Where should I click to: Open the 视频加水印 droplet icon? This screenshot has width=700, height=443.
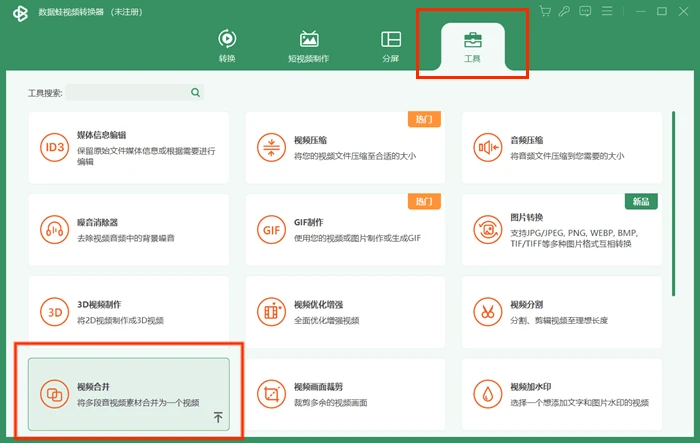(x=488, y=394)
